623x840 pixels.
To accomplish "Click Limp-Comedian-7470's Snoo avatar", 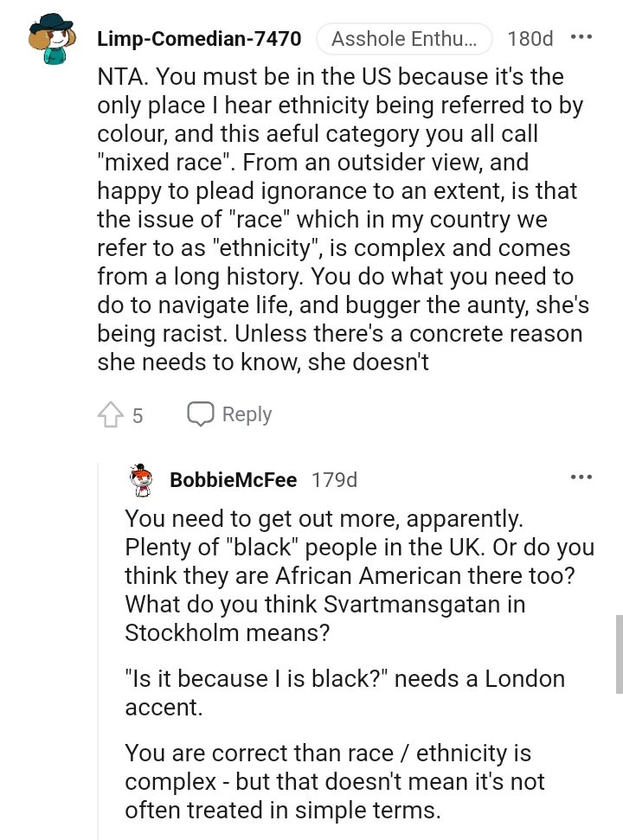I will [50, 36].
